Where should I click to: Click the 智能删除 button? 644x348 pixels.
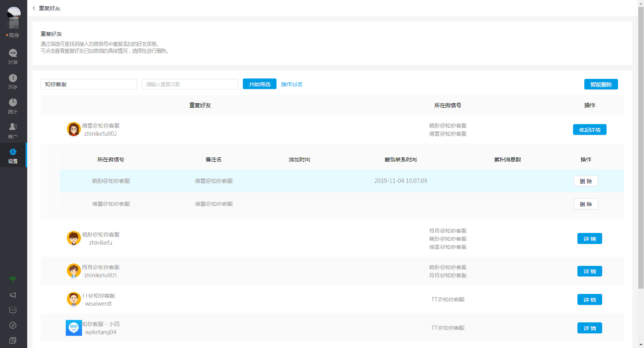601,84
